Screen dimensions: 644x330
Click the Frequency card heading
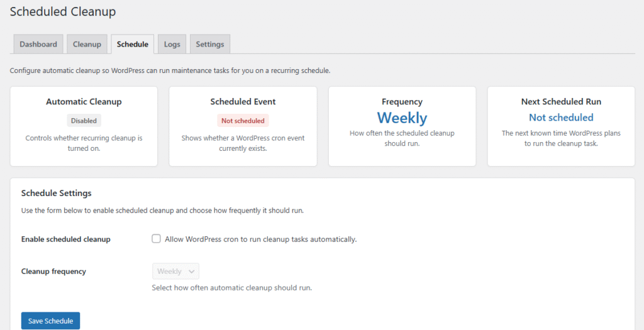point(402,102)
